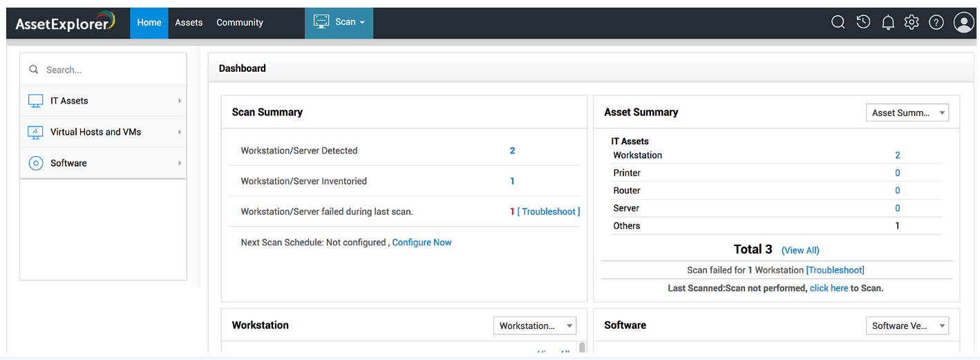Open the Software Version dropdown
This screenshot has height=360, width=980.
pyautogui.click(x=907, y=325)
